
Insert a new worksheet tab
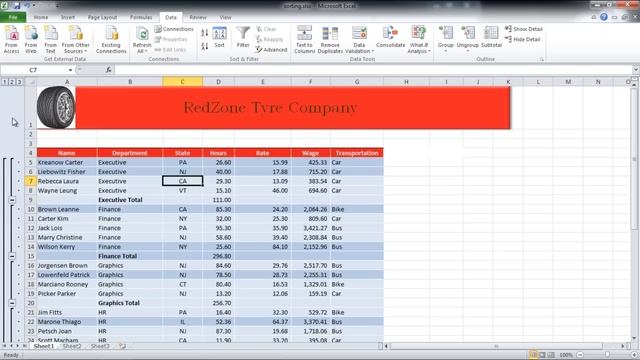click(122, 346)
